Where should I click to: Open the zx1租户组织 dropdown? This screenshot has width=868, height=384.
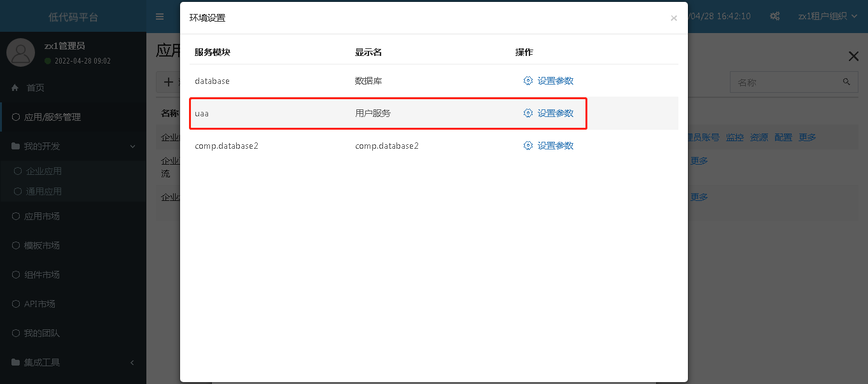click(828, 17)
